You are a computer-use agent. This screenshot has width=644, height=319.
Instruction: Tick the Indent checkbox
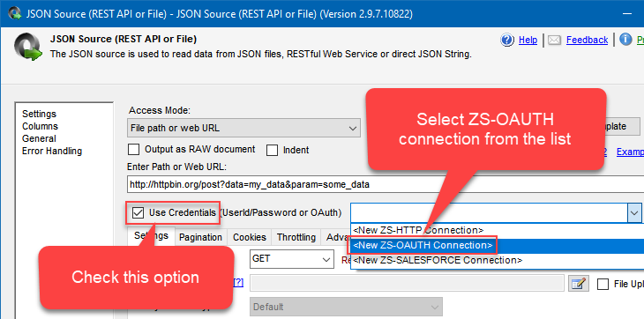[272, 151]
